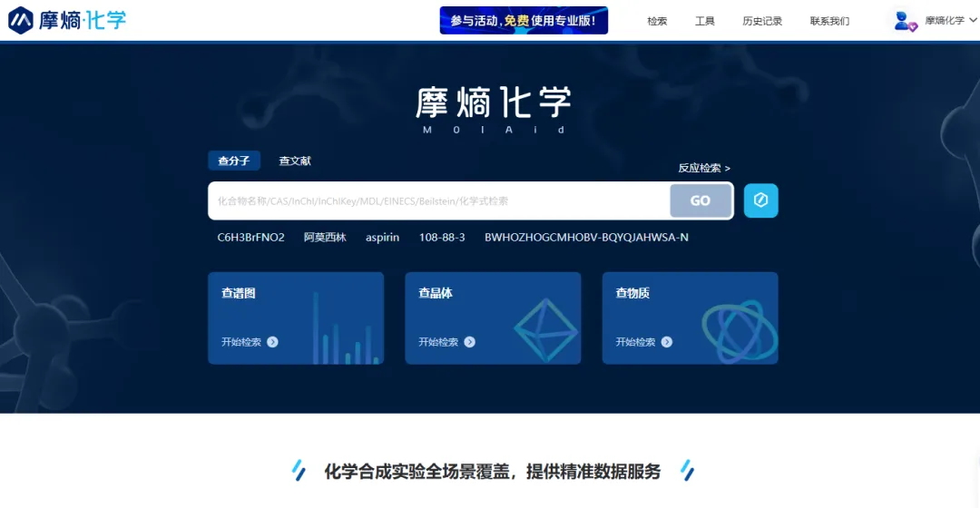Open the 反应检索 link
The image size is (980, 508).
coord(704,168)
